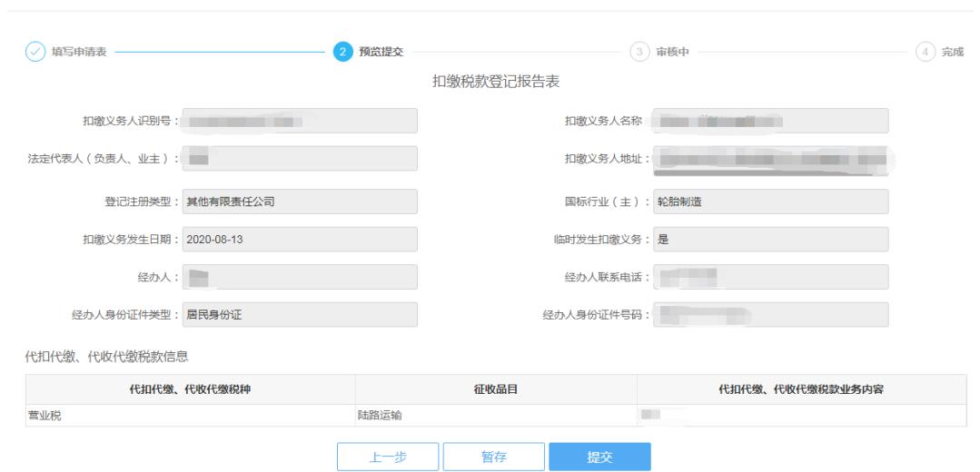Focus the 扣缴义务人名称 field

(x=771, y=121)
